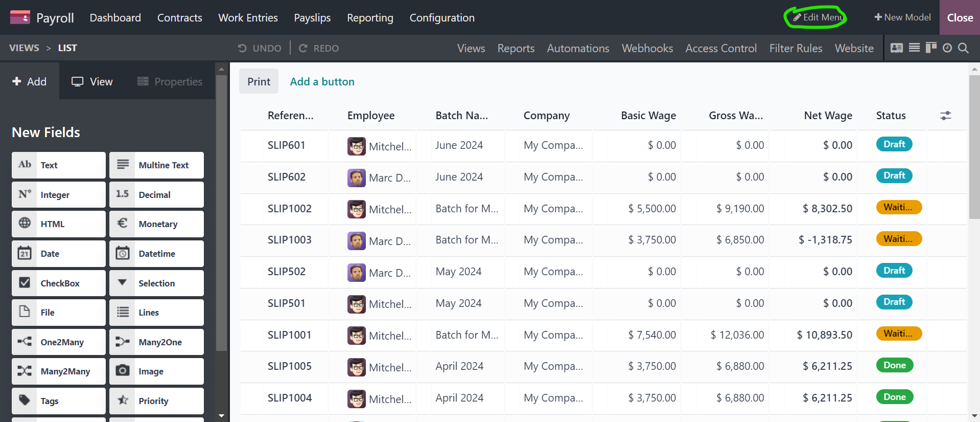Select the Multine Text field component
980x422 pixels.
(156, 165)
